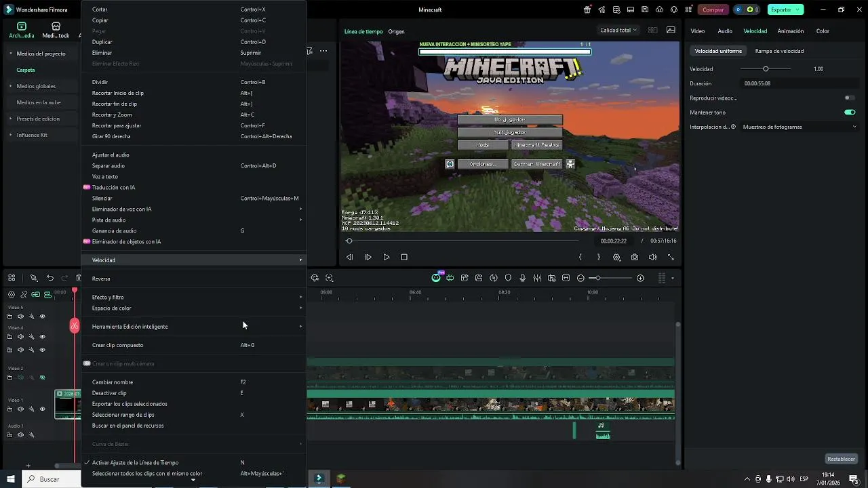Toggle visibility of the Video 2 track
Screen dimensions: 868x488
[42, 378]
